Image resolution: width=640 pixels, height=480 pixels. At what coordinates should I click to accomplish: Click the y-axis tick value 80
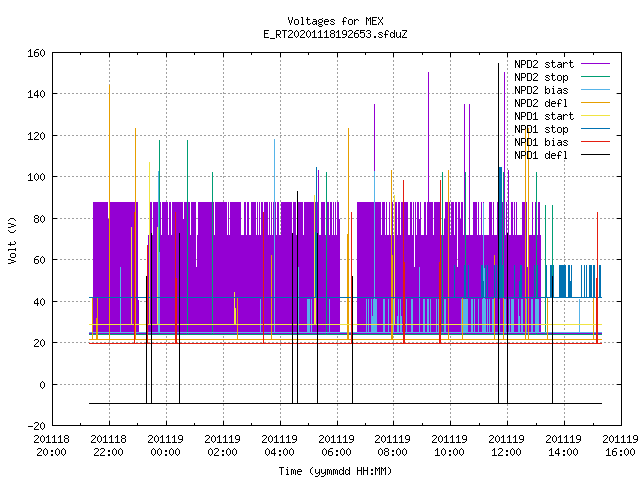tap(39, 219)
